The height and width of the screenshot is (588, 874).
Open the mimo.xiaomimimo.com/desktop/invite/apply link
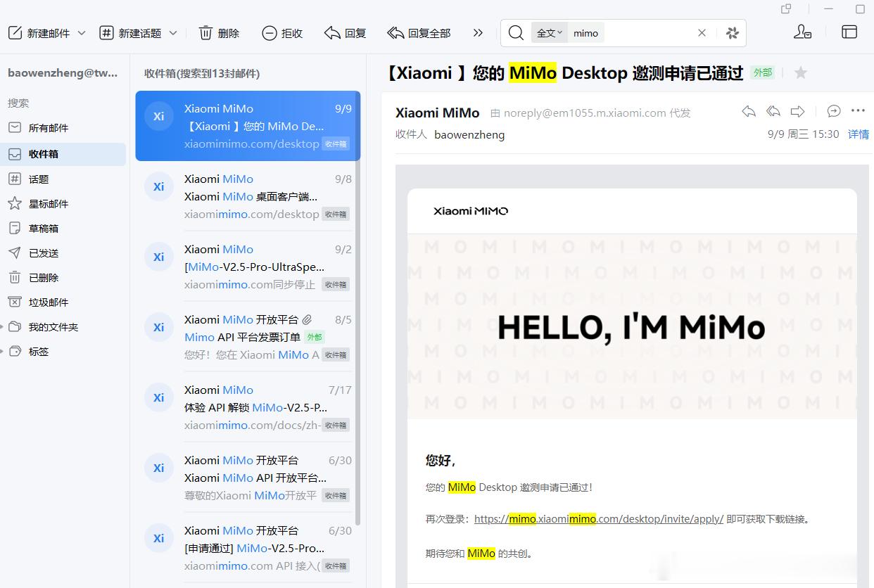(x=599, y=519)
